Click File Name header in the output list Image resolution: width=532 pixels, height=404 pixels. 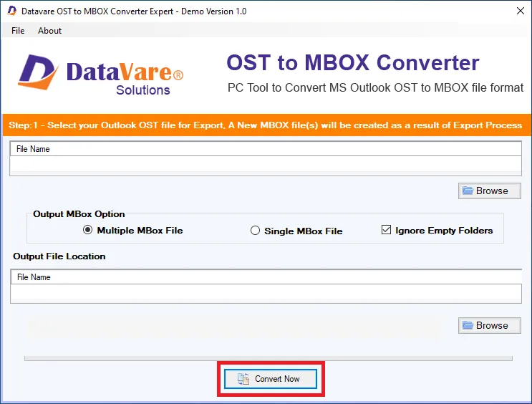coord(34,277)
